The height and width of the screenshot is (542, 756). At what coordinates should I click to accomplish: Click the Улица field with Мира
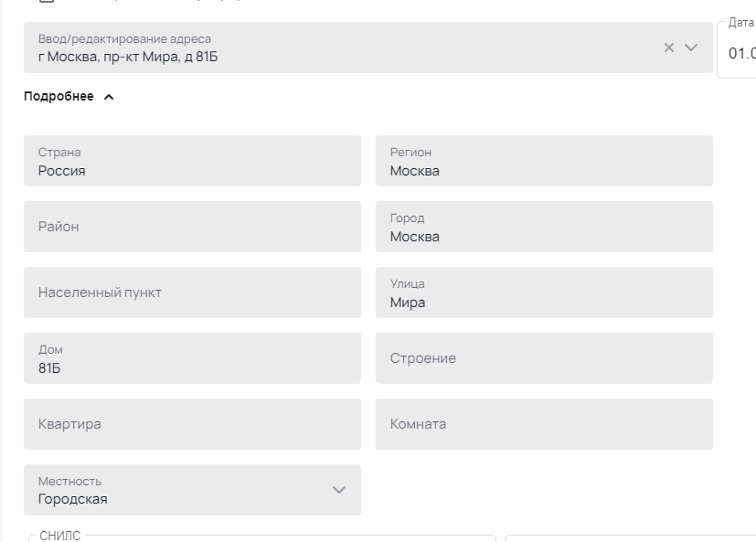click(x=544, y=292)
